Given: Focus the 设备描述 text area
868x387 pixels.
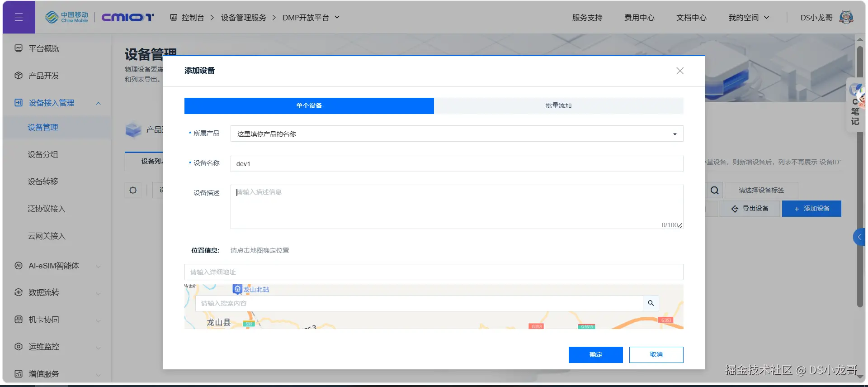Looking at the screenshot, I should (457, 207).
